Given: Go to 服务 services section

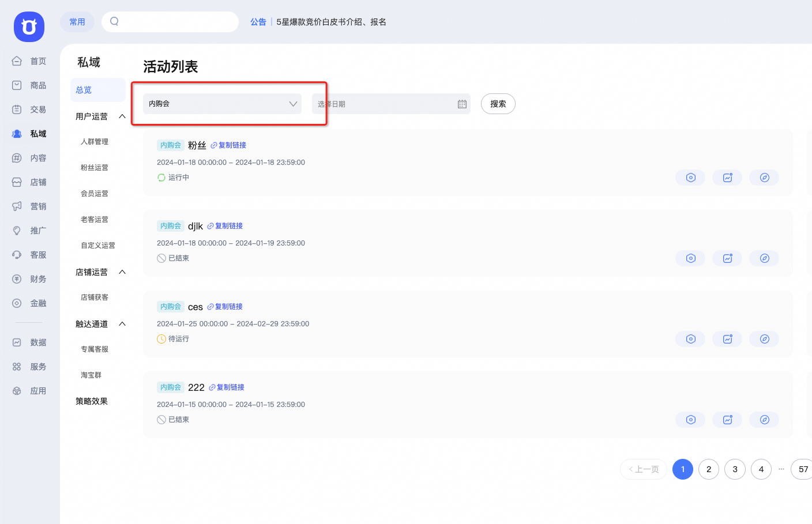Looking at the screenshot, I should point(29,367).
